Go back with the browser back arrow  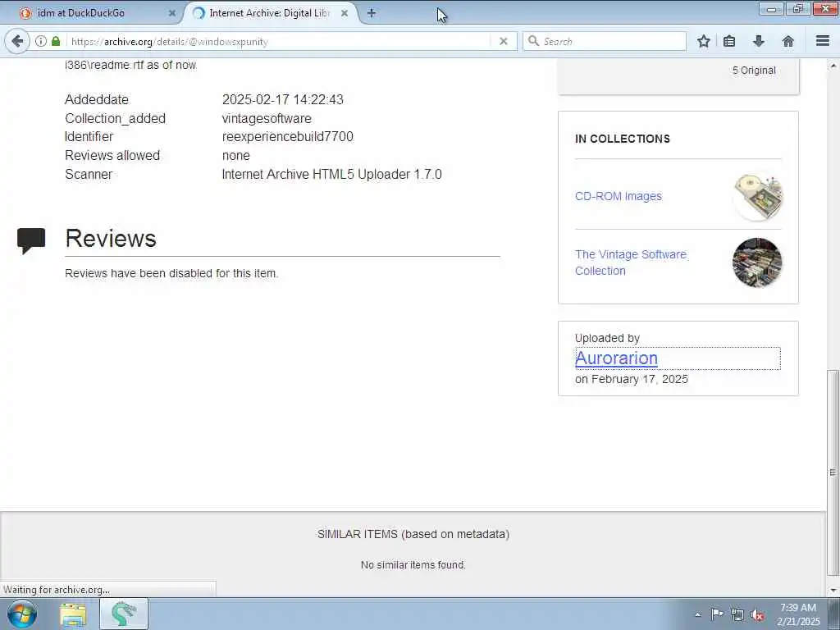(x=17, y=41)
